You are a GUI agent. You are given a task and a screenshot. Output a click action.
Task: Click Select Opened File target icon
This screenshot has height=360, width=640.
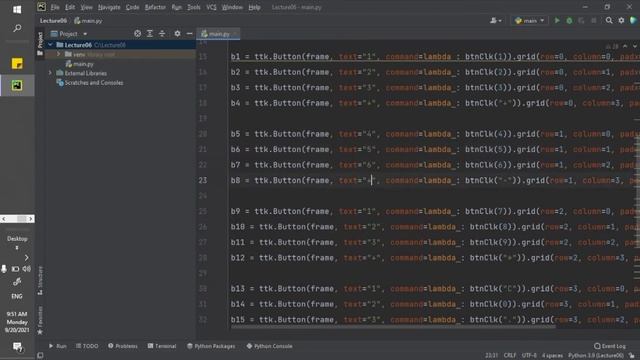138,34
